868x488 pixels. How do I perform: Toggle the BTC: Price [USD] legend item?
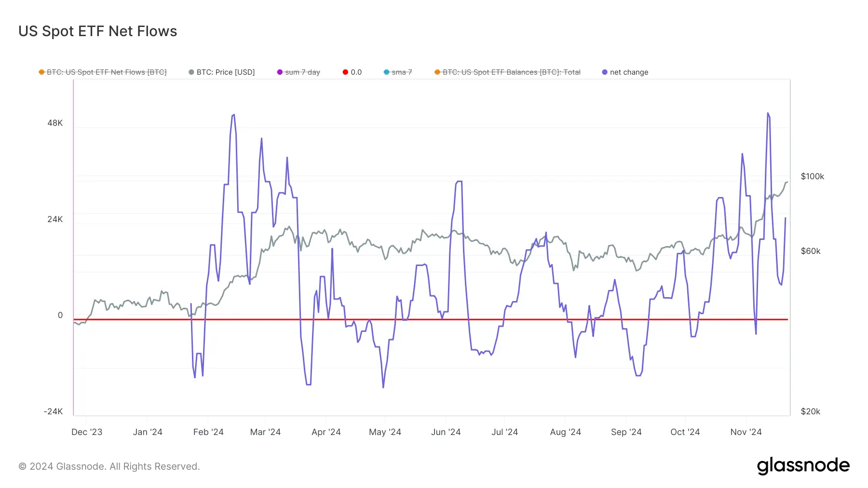pyautogui.click(x=222, y=72)
